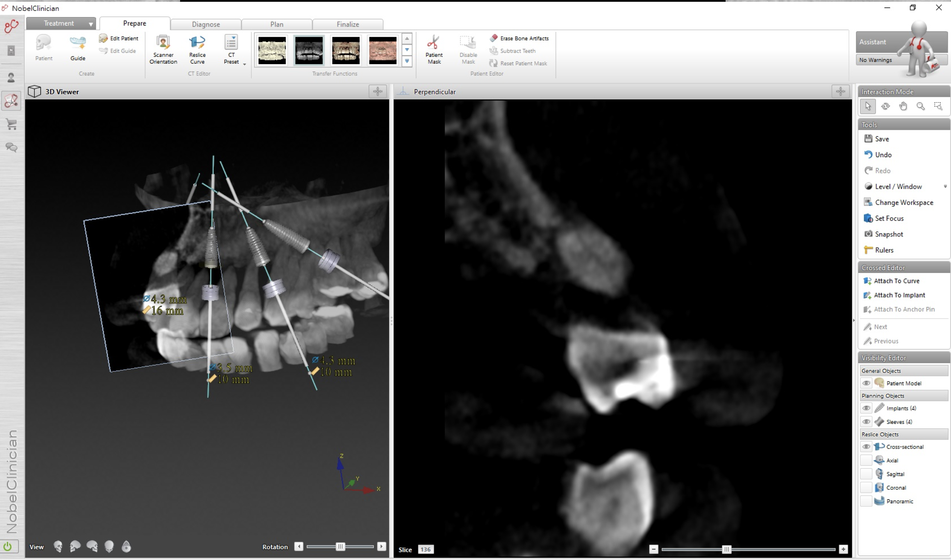Click Attach To Curve
The height and width of the screenshot is (560, 951).
[x=891, y=281]
